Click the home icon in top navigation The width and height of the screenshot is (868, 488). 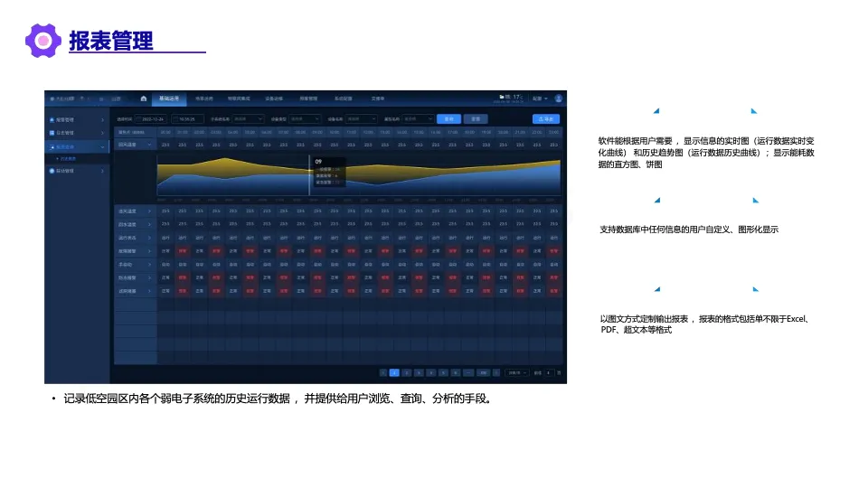pos(144,99)
